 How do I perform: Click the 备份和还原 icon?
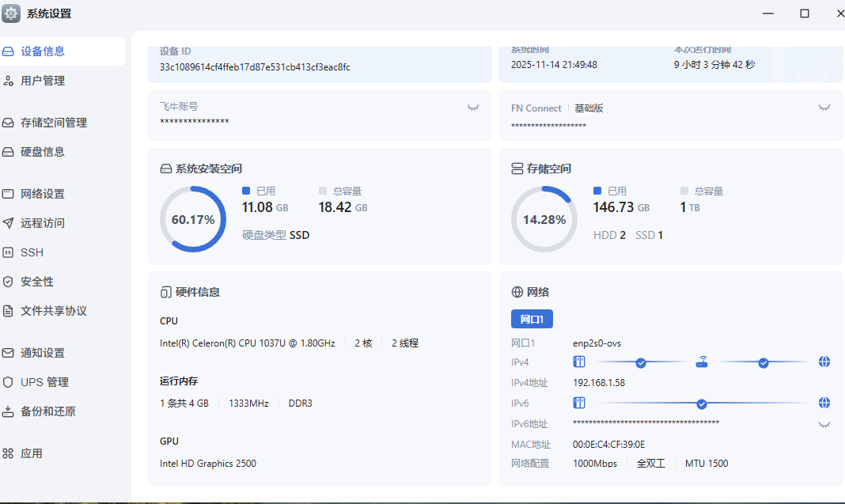(x=8, y=411)
